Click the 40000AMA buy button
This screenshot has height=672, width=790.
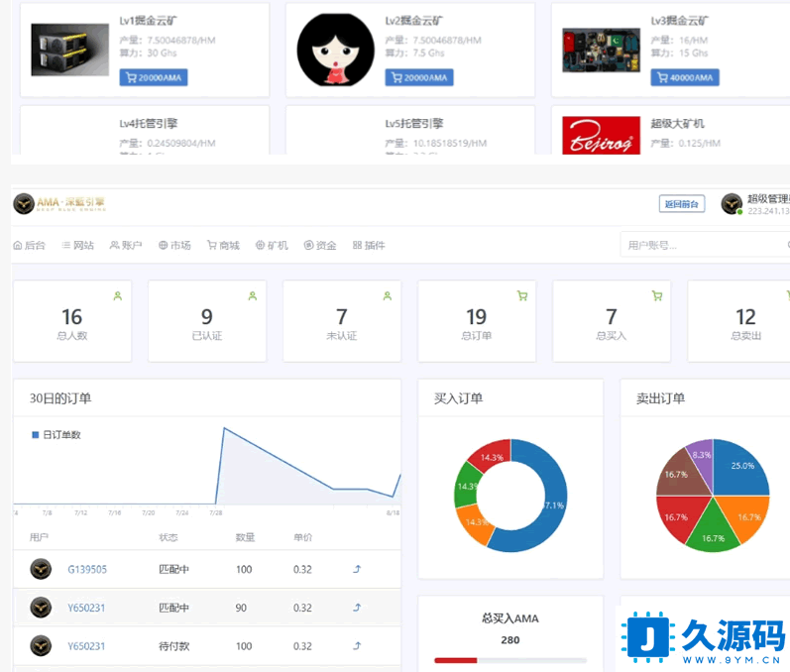685,77
